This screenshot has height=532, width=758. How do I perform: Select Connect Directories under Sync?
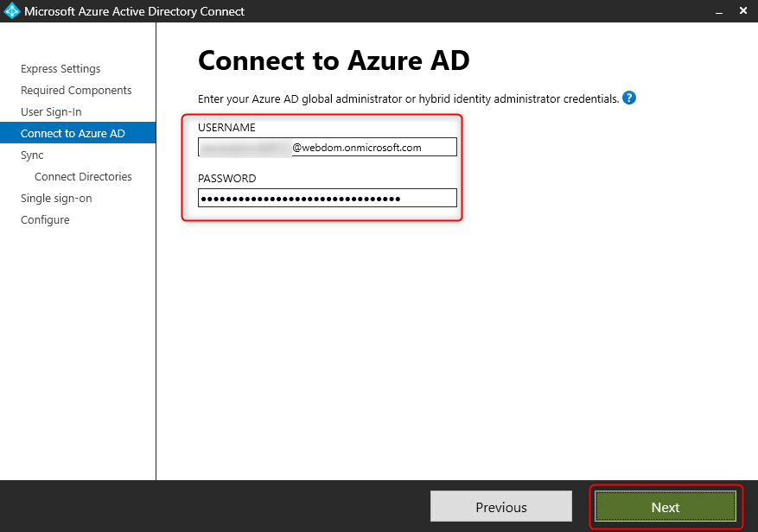[83, 176]
